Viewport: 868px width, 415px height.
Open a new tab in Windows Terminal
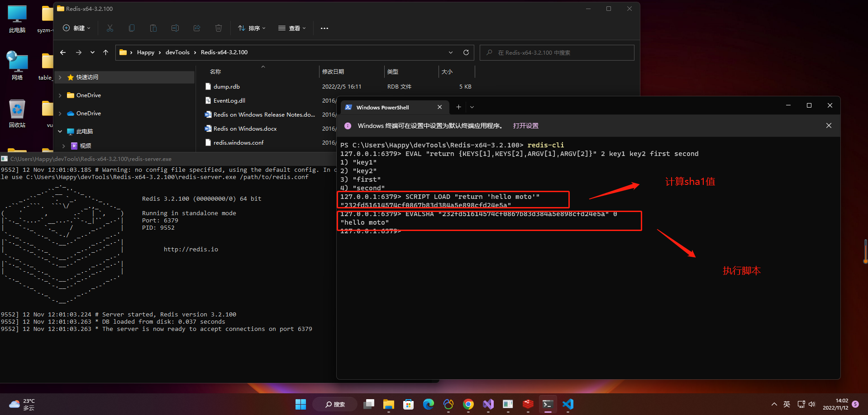(458, 107)
